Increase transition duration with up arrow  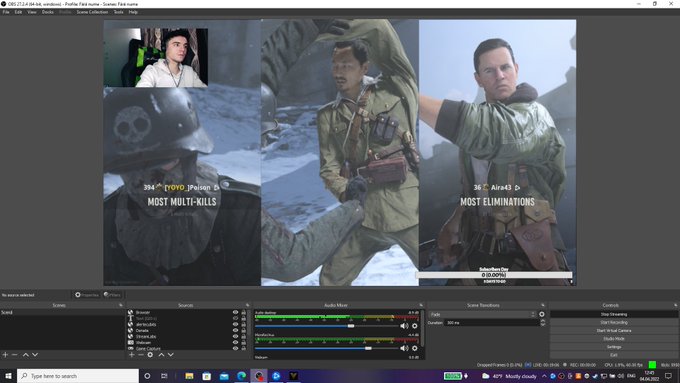point(543,321)
